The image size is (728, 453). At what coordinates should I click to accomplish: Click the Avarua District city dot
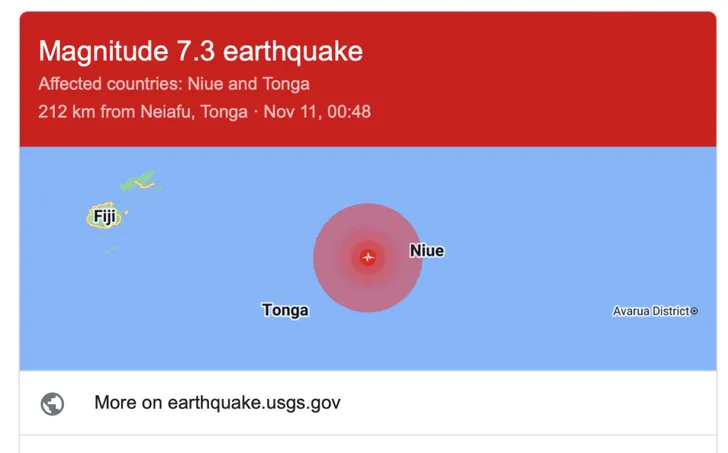click(x=694, y=311)
